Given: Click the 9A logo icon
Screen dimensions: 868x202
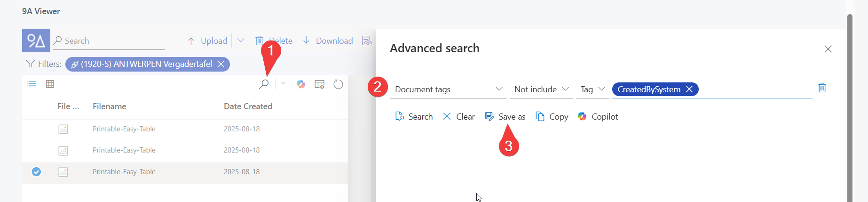Looking at the screenshot, I should 36,40.
